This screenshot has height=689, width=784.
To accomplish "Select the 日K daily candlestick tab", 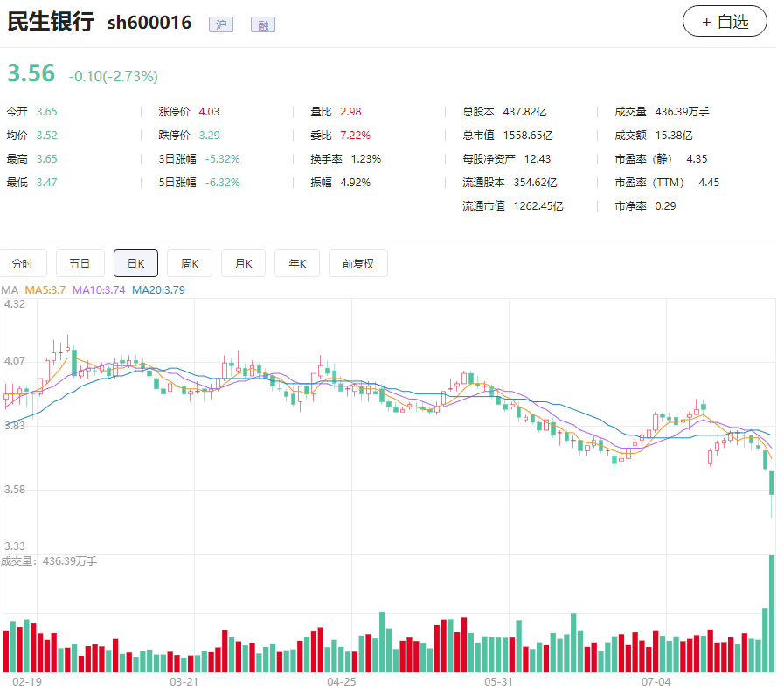I will click(136, 263).
